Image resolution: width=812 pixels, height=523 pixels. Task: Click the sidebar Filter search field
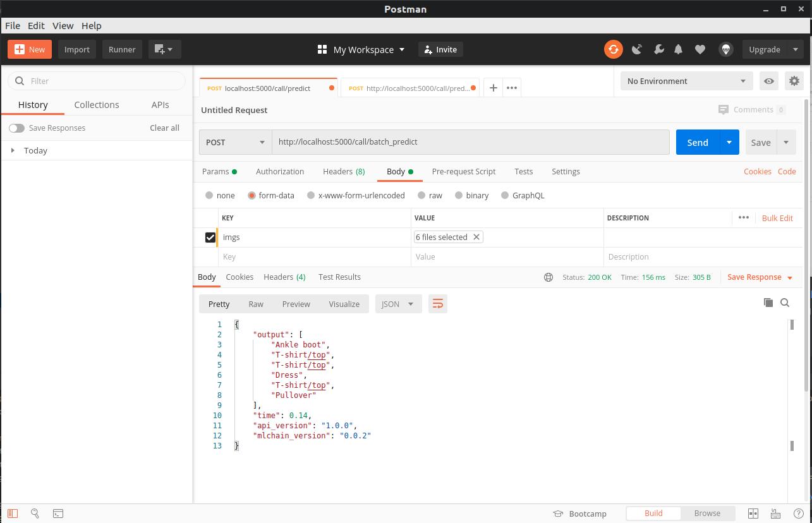(x=97, y=81)
